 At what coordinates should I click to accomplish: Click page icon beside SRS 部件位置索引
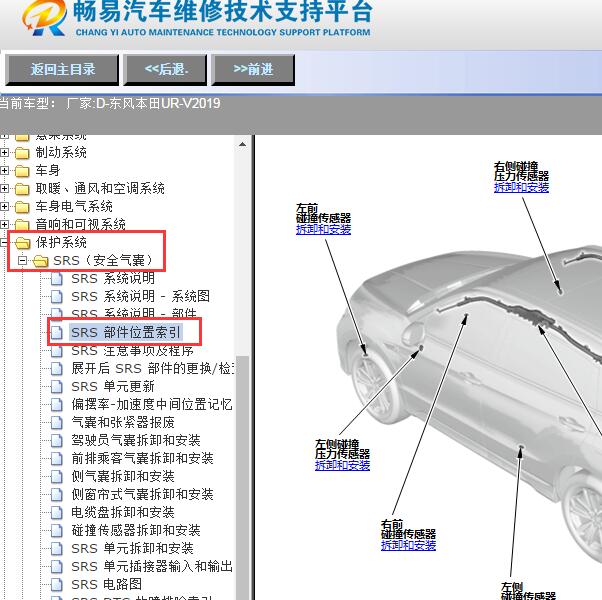57,332
